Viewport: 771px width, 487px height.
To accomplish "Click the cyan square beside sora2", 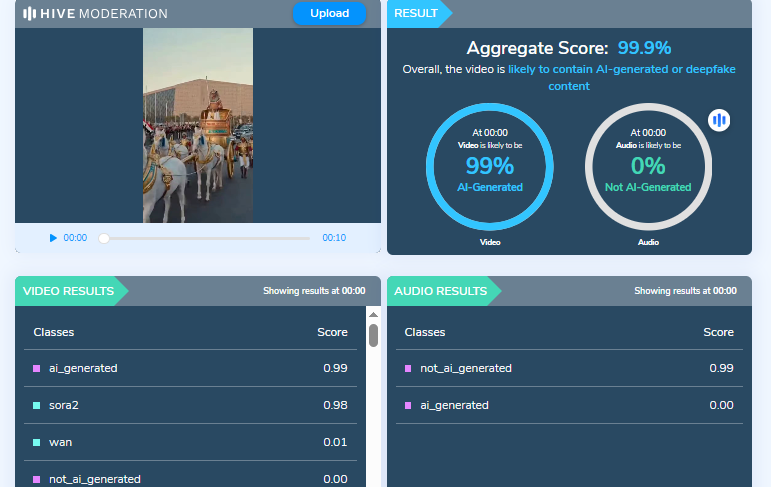I will pyautogui.click(x=37, y=405).
